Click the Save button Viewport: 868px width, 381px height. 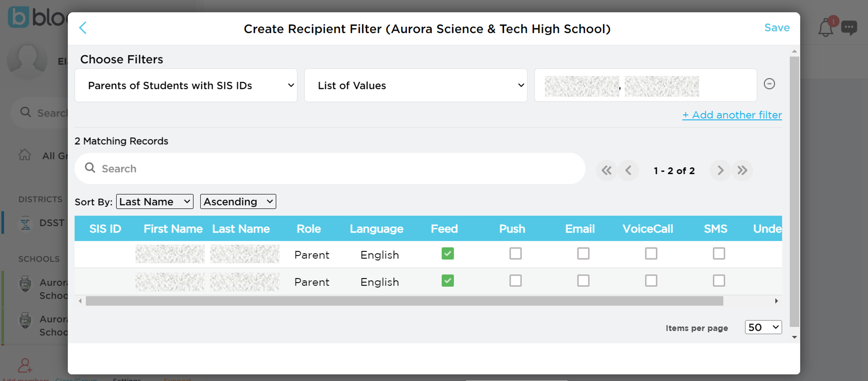[777, 28]
